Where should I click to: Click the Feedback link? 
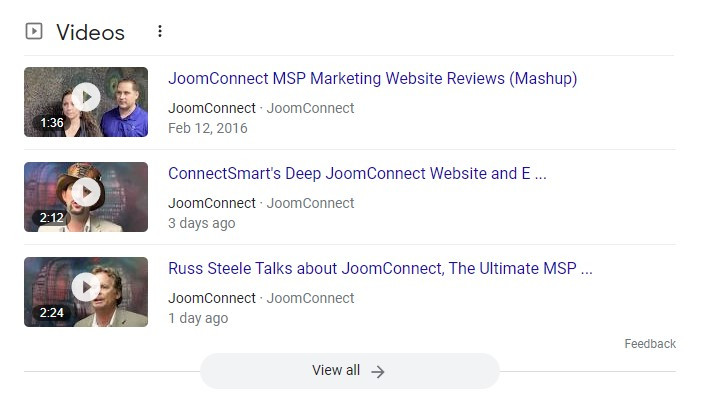pyautogui.click(x=650, y=344)
